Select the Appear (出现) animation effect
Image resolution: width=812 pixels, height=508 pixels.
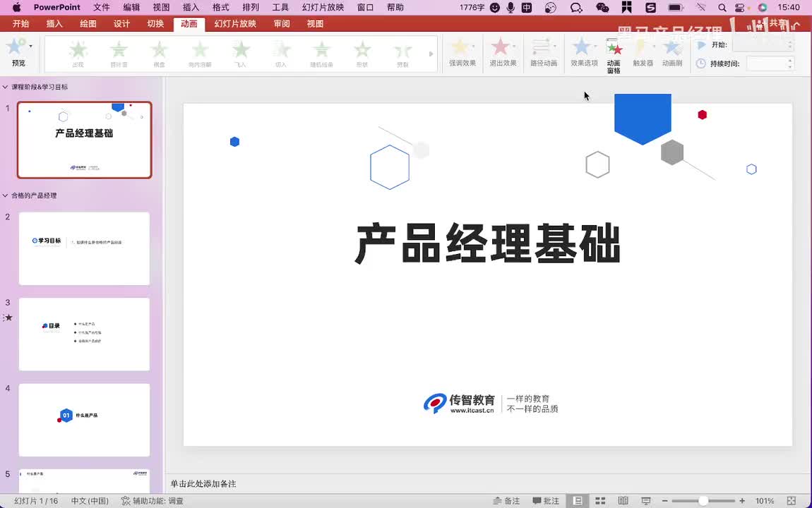coord(78,54)
